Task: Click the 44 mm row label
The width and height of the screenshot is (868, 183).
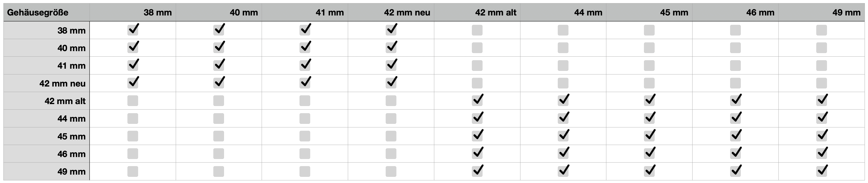Action: tap(71, 119)
